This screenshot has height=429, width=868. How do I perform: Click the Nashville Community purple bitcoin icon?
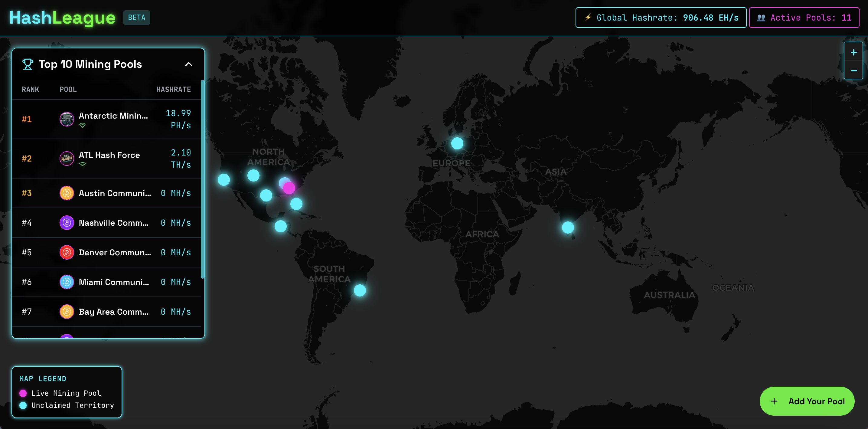coord(67,223)
